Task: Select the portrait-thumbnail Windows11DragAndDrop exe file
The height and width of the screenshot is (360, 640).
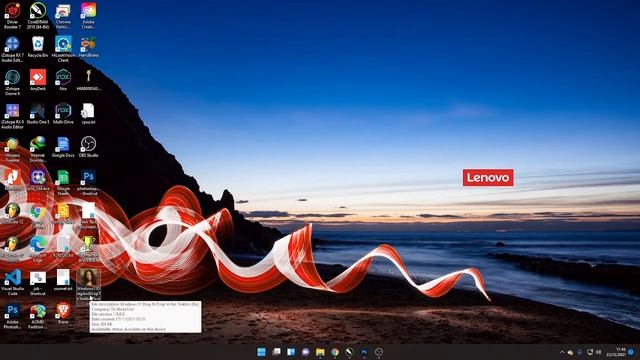Action: point(88,284)
